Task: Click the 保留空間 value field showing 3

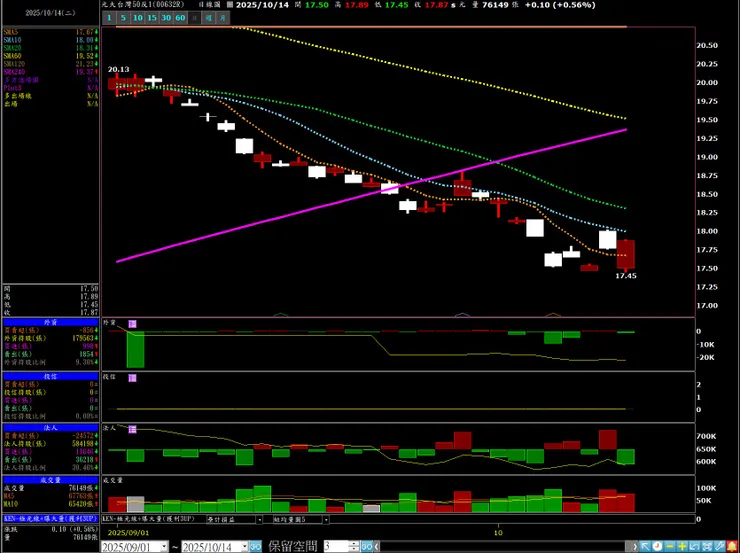Action: click(336, 547)
